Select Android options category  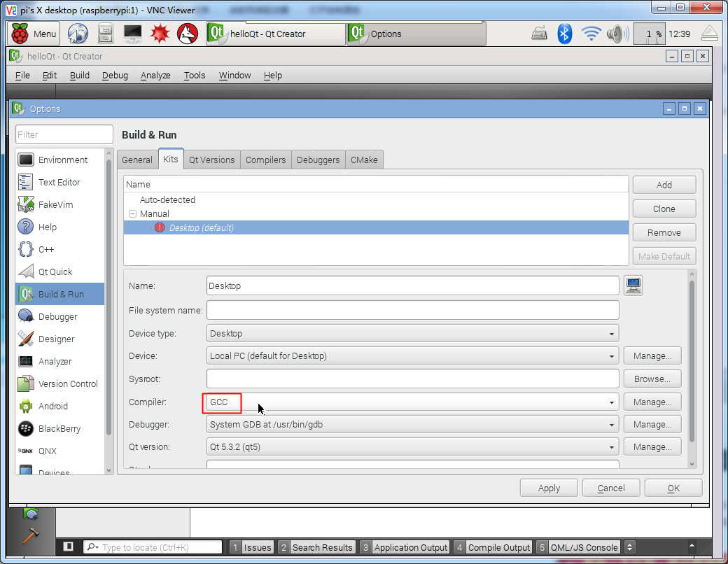pos(60,406)
